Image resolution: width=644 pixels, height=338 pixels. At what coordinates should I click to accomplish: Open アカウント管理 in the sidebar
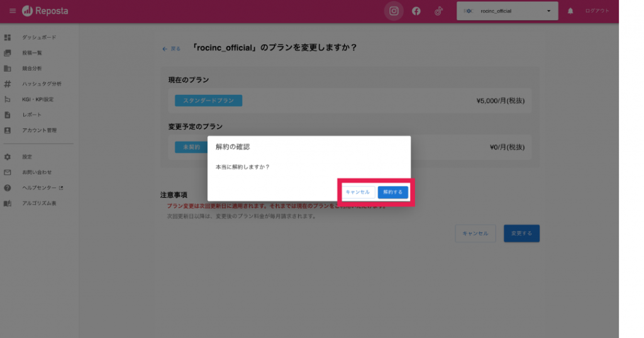pos(39,130)
